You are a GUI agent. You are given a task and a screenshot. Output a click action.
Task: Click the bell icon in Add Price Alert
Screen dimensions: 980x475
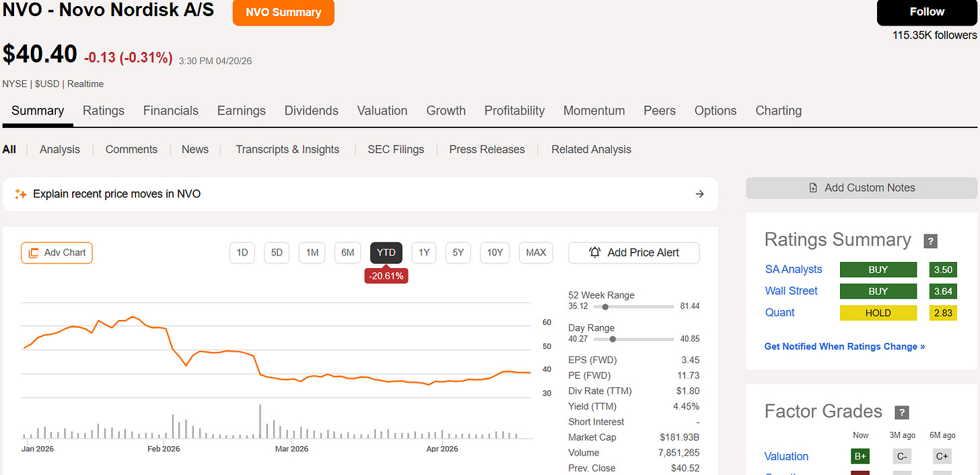coord(595,253)
